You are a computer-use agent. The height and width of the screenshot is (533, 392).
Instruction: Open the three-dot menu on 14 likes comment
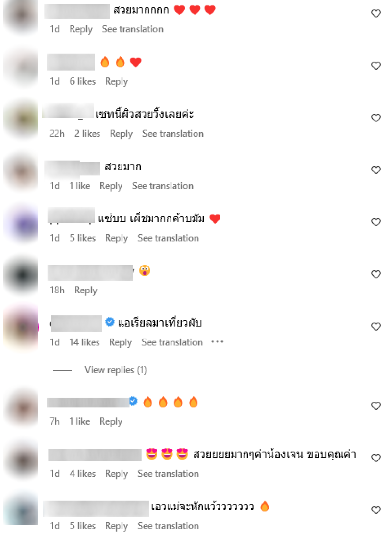click(217, 342)
